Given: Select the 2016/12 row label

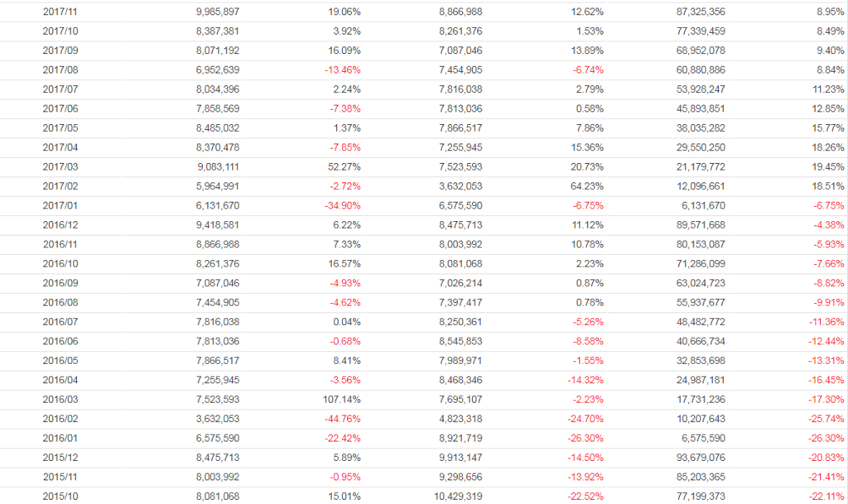Looking at the screenshot, I should pyautogui.click(x=60, y=225).
